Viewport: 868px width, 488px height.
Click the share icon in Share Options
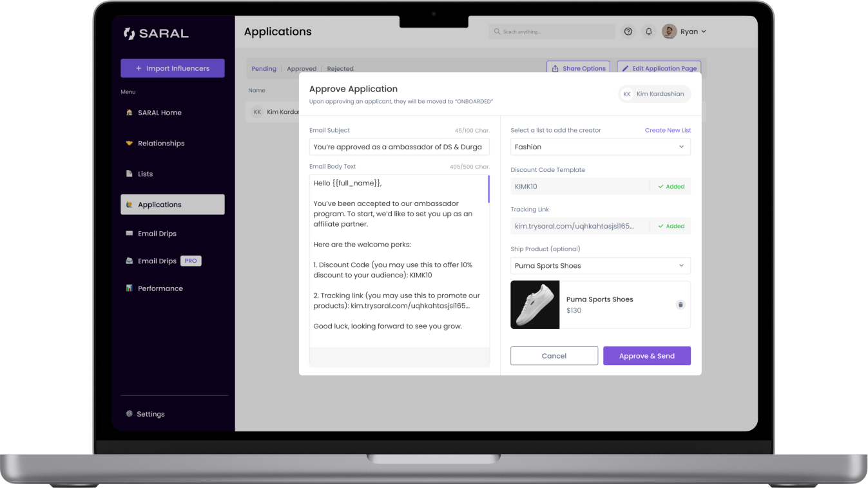tap(555, 68)
